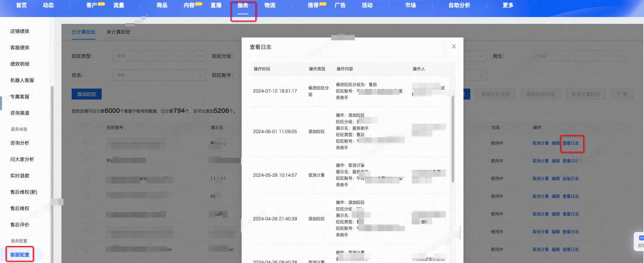Click 取消计算 in the third table row
The width and height of the screenshot is (644, 263).
[541, 179]
